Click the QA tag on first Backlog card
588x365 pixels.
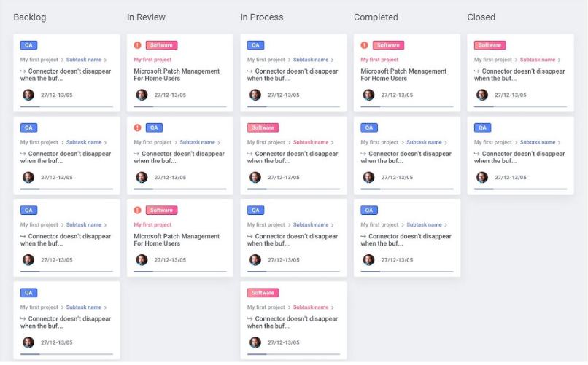[28, 45]
